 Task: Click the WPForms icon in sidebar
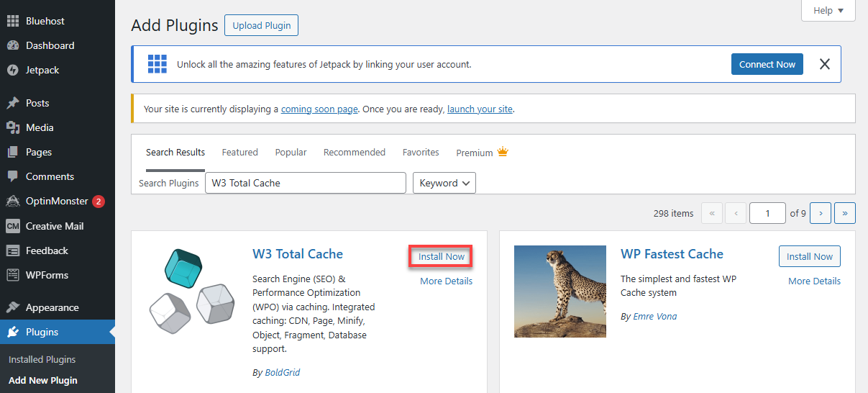pos(13,275)
